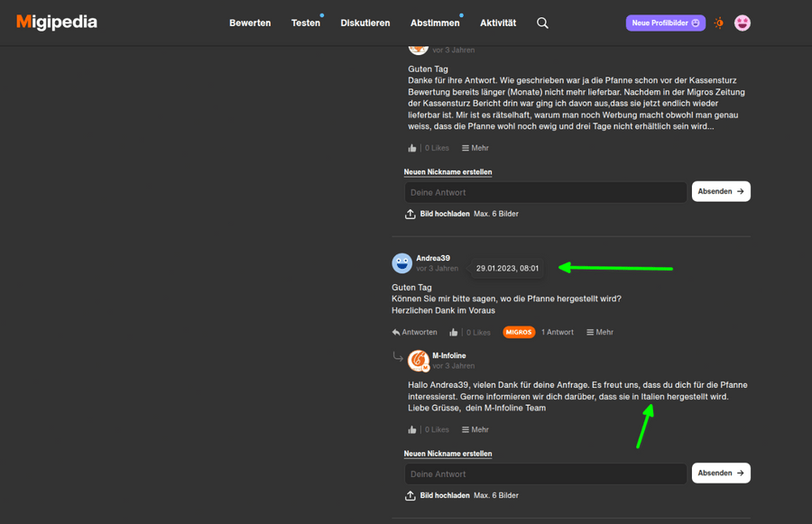The width and height of the screenshot is (812, 524).
Task: Like M-Infoline's reply about Italien
Action: (x=412, y=429)
